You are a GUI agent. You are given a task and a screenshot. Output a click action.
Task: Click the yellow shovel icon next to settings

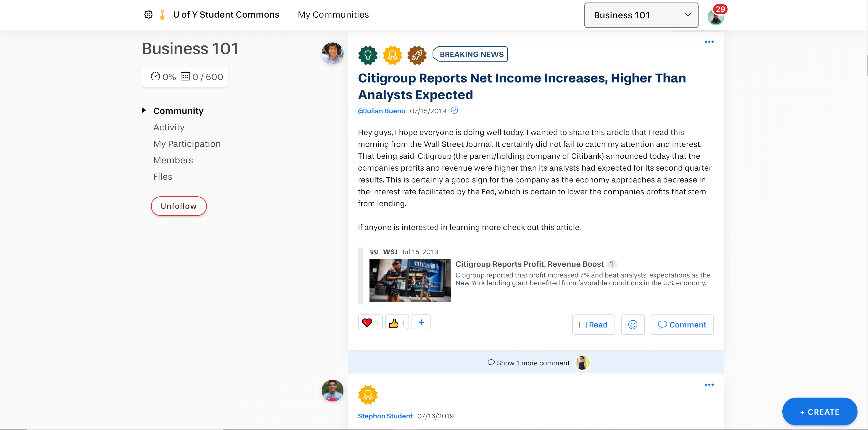pos(162,14)
